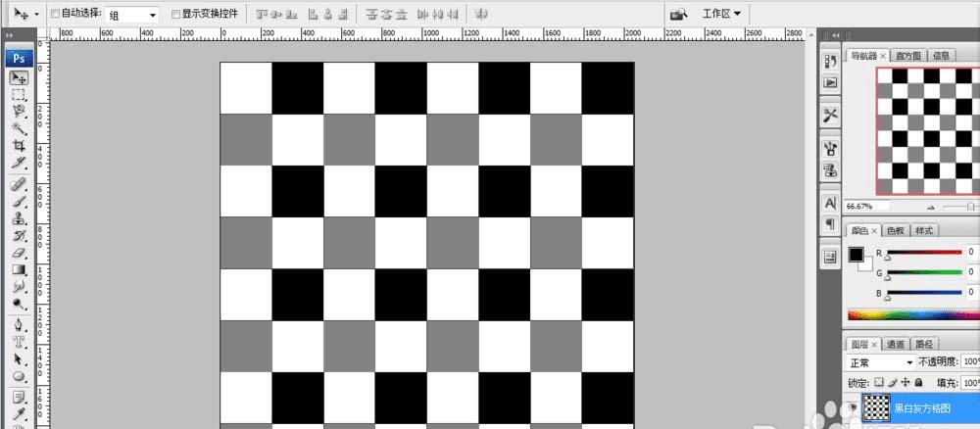
Task: Select the Move tool in the toolbox
Action: click(20, 78)
